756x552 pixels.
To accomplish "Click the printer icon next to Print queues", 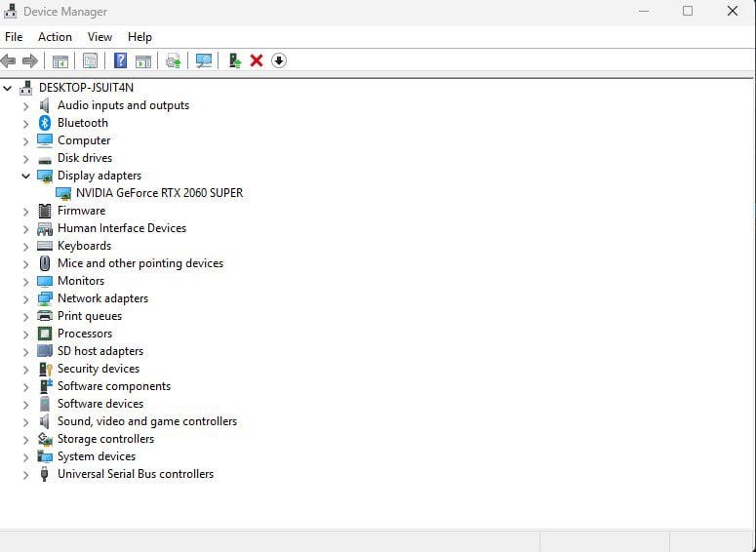I will coord(45,316).
